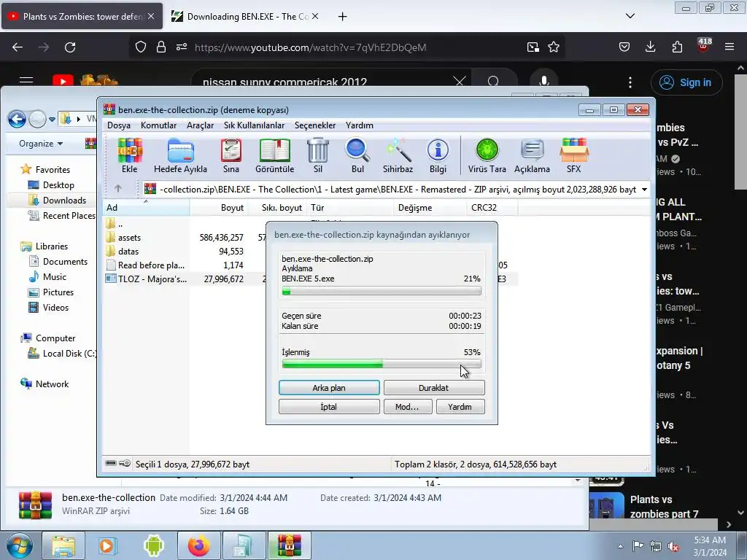Open the Firefox extensions puzzle icon
Image resolution: width=747 pixels, height=560 pixels.
click(677, 47)
